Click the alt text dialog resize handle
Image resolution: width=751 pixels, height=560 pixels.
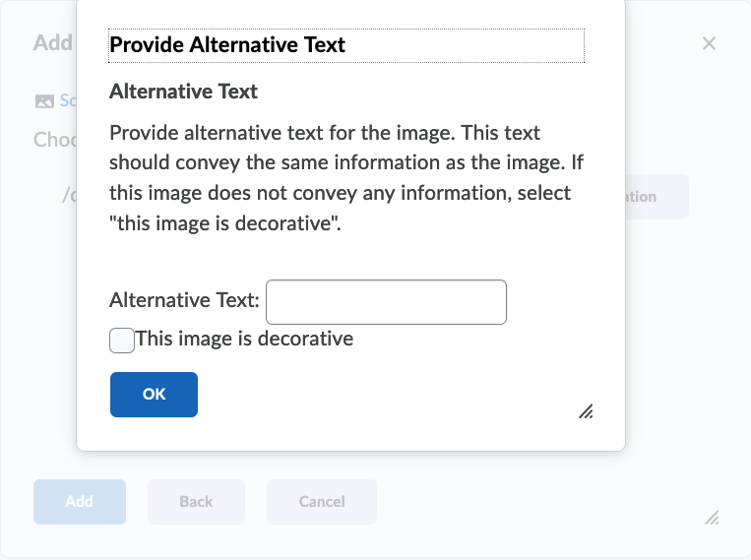click(x=586, y=411)
